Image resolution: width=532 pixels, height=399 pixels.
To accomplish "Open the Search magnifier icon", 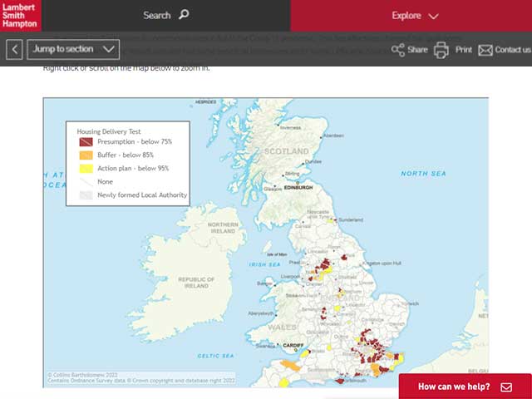I will point(184,15).
